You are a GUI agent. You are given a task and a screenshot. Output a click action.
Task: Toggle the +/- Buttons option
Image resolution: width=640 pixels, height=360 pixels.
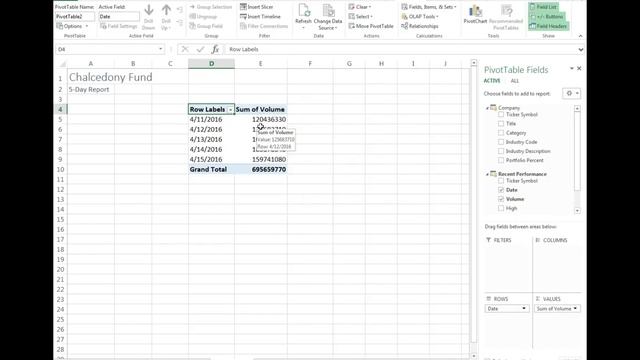point(547,17)
